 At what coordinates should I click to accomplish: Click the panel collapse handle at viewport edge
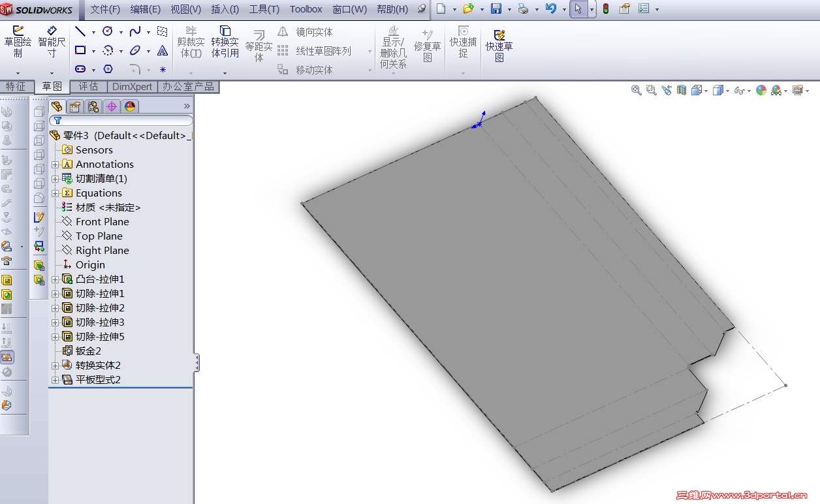(197, 363)
